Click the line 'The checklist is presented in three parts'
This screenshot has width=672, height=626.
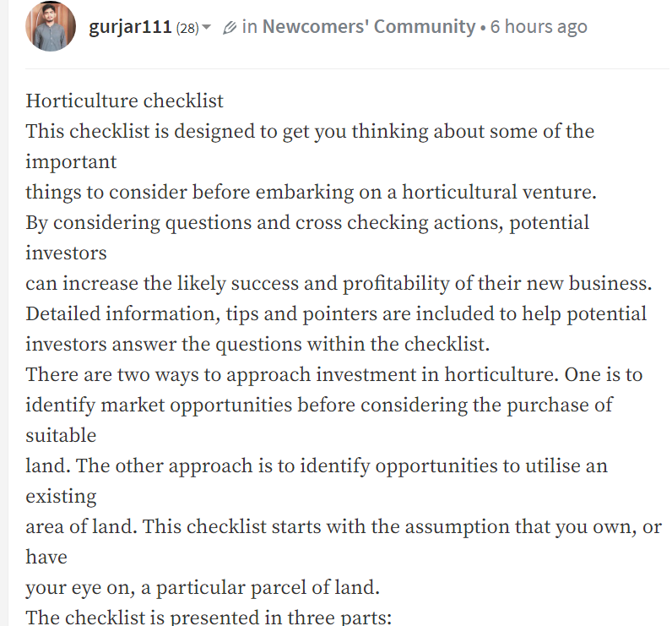pos(209,618)
